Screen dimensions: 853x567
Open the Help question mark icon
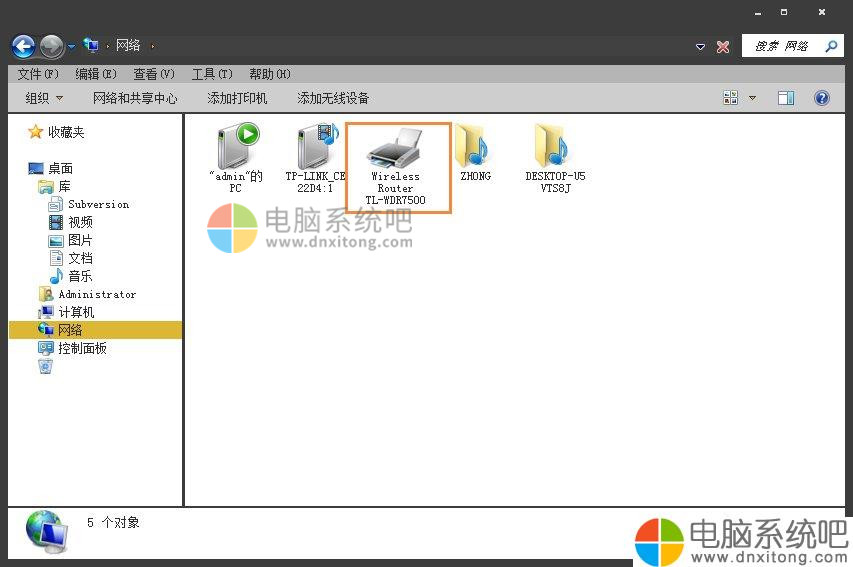822,98
